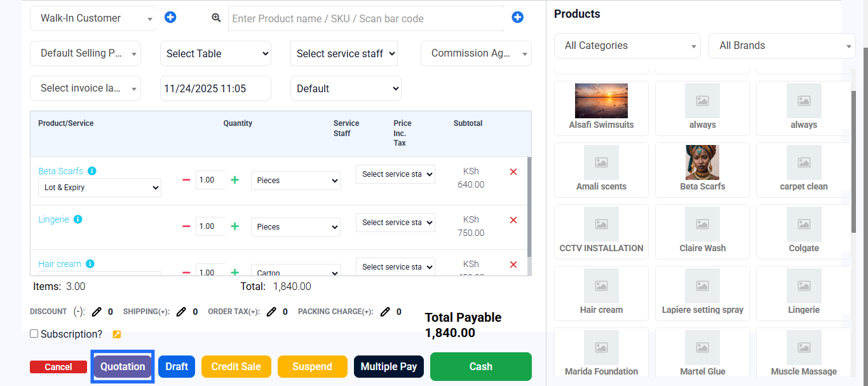
Task: Add the Claire Wash product
Action: point(702,231)
